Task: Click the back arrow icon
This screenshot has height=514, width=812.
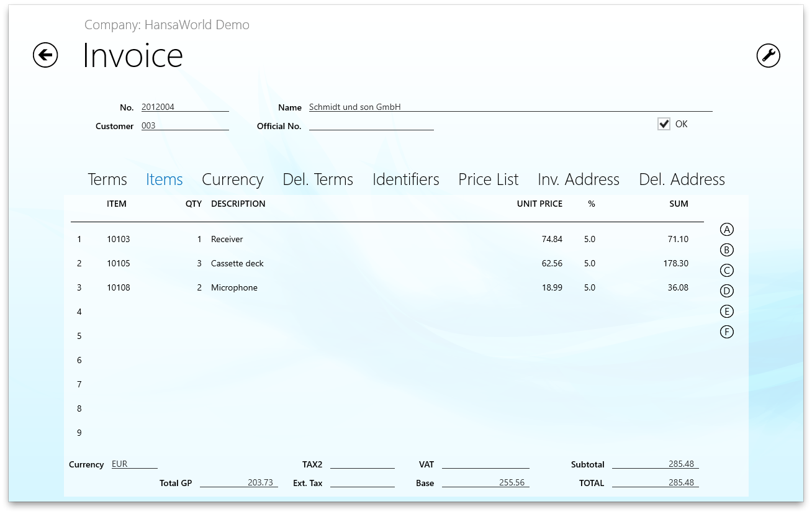Action: tap(45, 55)
